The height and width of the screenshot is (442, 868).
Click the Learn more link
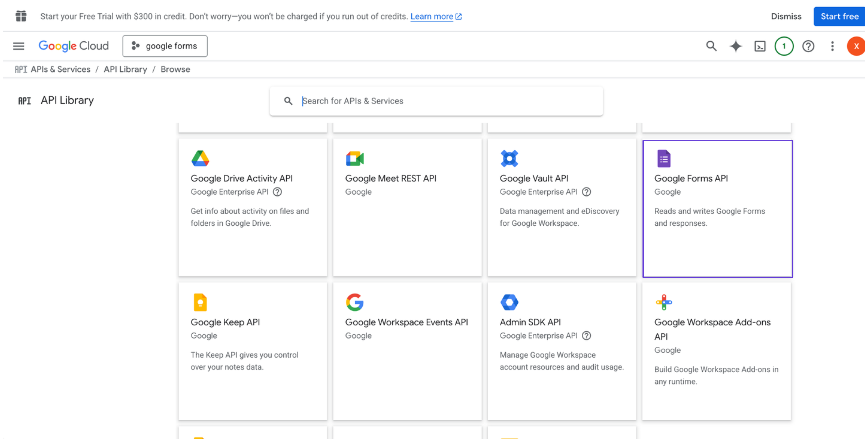[x=431, y=16]
